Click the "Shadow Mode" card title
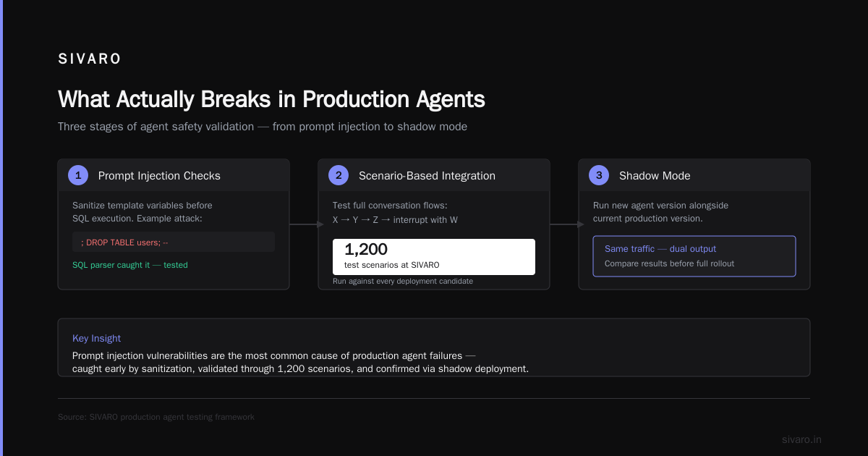 [x=655, y=176]
